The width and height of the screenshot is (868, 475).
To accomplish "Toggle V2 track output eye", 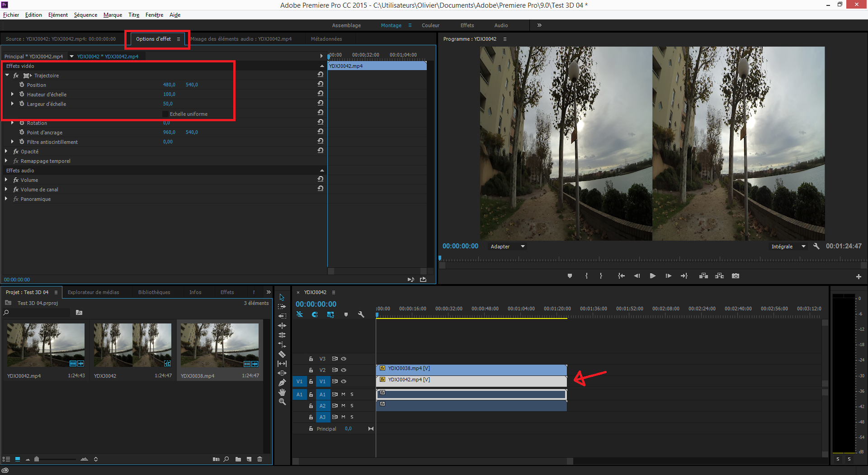I will [344, 370].
